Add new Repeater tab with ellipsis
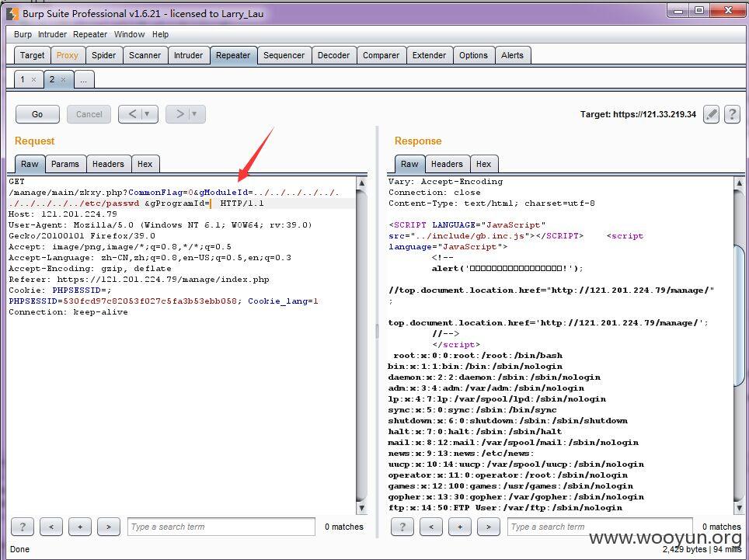The width and height of the screenshot is (749, 560). 84,79
